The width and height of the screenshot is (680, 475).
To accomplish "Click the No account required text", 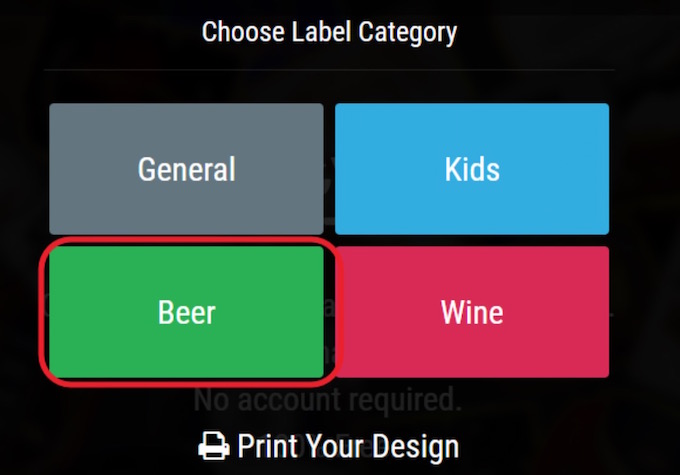I will click(327, 401).
